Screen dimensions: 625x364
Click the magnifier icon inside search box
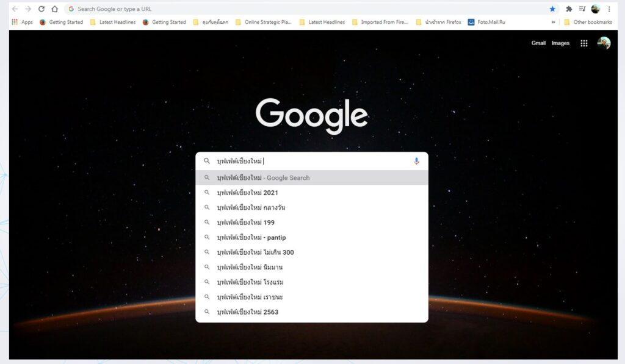click(207, 161)
